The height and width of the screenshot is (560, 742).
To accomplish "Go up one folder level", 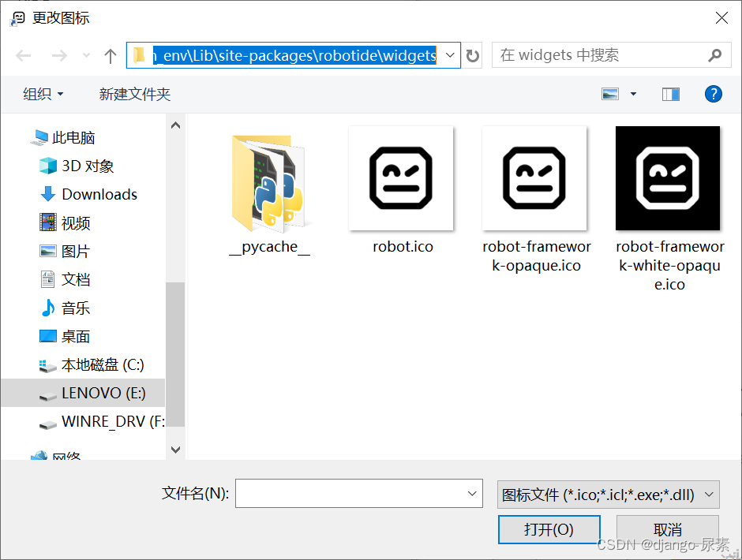I will [x=111, y=56].
